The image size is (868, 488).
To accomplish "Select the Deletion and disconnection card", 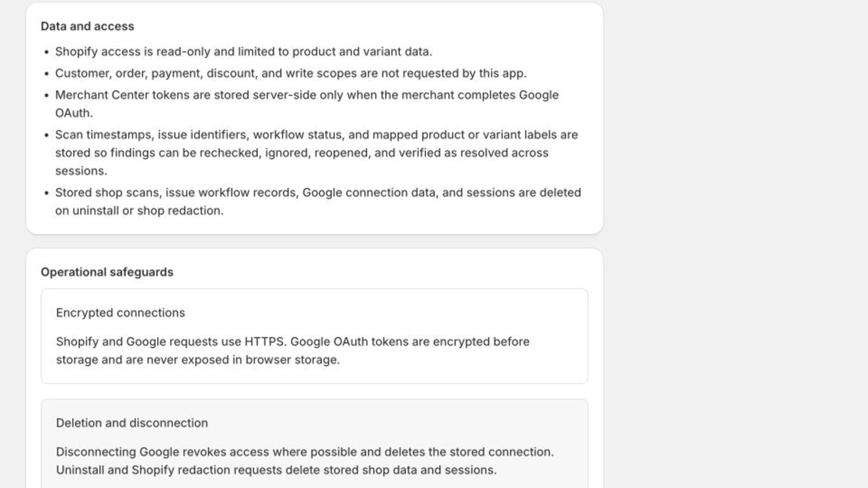I will pos(315,444).
